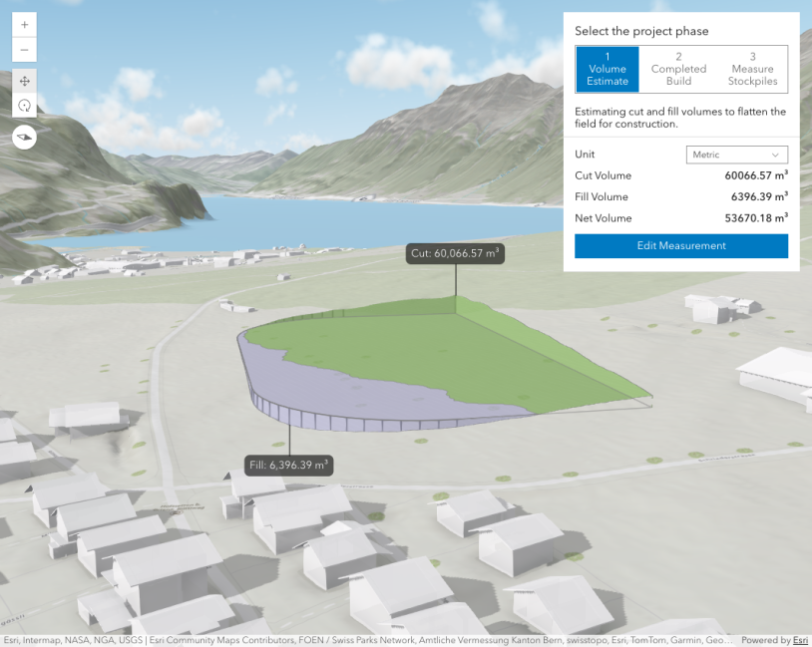The width and height of the screenshot is (812, 647).
Task: Reset orientation with the compass icon
Action: point(24,137)
